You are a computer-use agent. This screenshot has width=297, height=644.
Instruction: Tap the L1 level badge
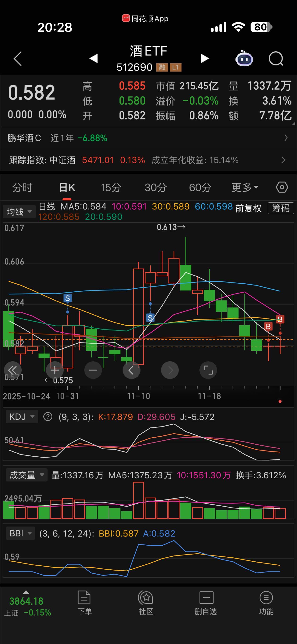(175, 67)
